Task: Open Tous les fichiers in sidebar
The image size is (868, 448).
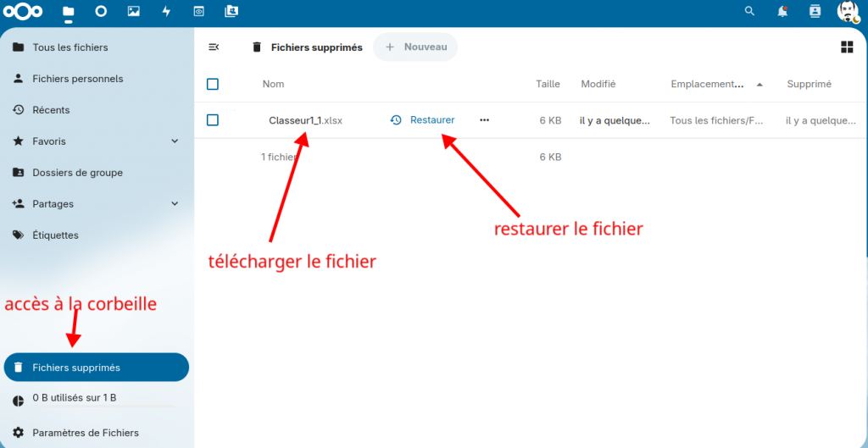Action: click(97, 47)
